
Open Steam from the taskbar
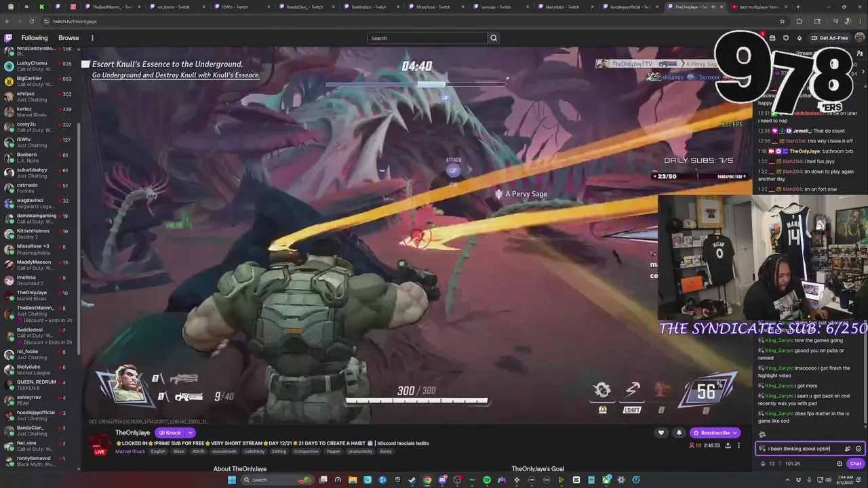[x=412, y=480]
